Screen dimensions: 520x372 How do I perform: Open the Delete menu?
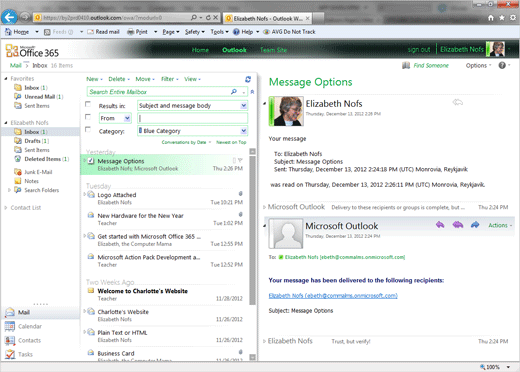119,79
